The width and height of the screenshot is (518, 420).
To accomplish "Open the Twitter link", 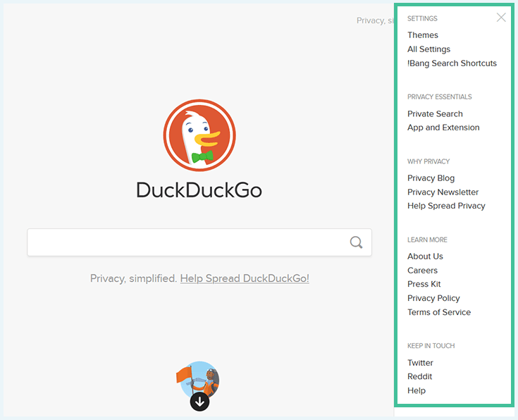I will [420, 363].
